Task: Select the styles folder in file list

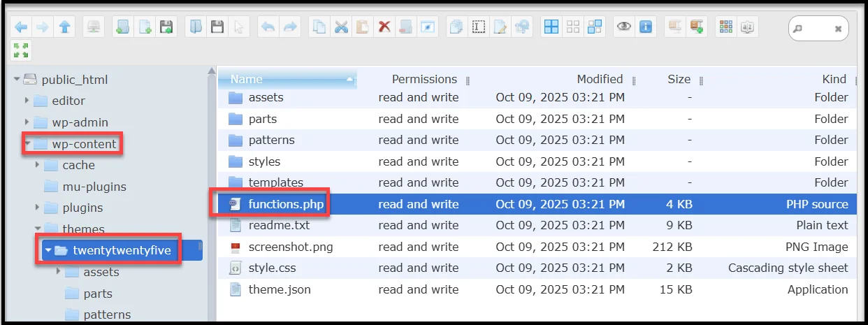Action: click(537, 161)
